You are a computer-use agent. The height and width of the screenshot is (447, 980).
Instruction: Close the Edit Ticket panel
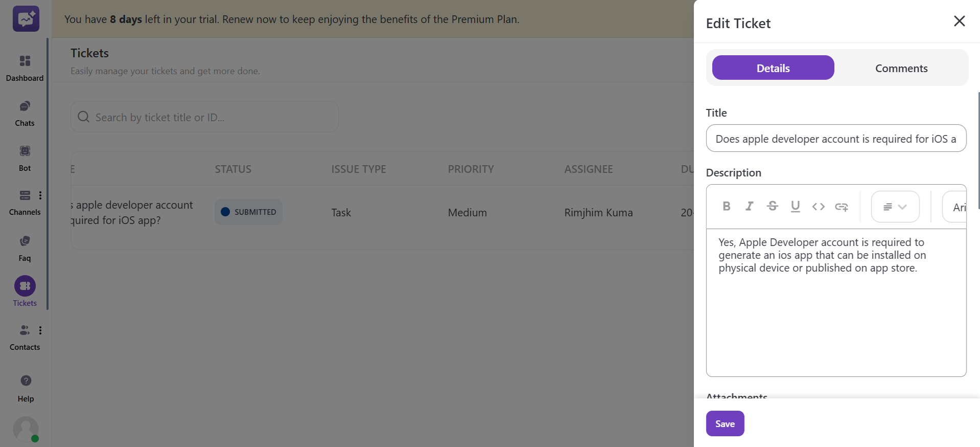(x=959, y=21)
